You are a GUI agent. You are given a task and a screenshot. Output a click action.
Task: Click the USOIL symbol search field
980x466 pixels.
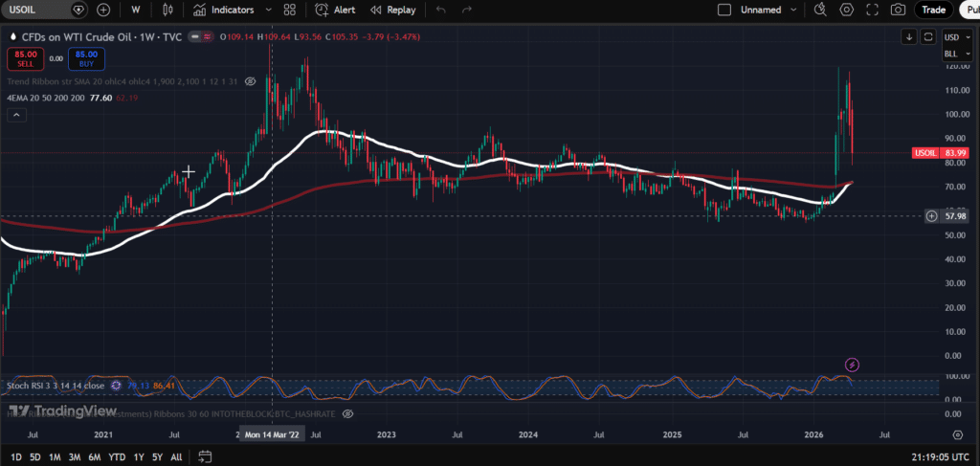pos(34,10)
